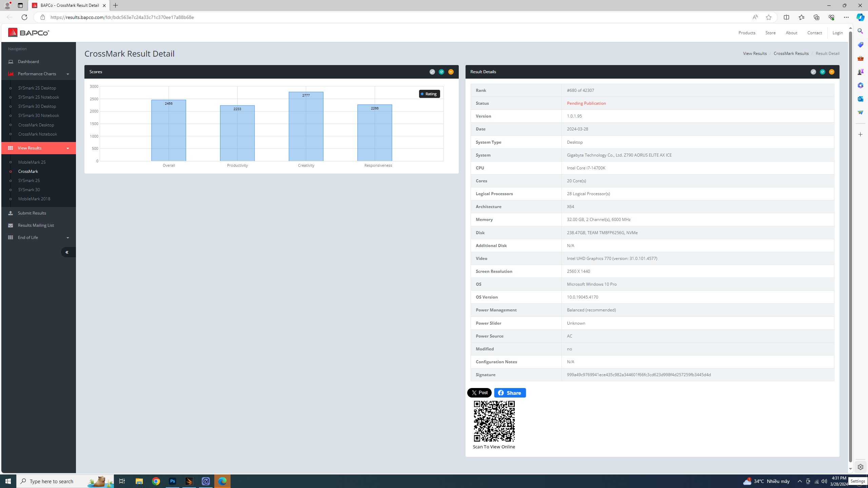Open Copilot sidebar
Screen dimensions: 868x488
click(860, 17)
